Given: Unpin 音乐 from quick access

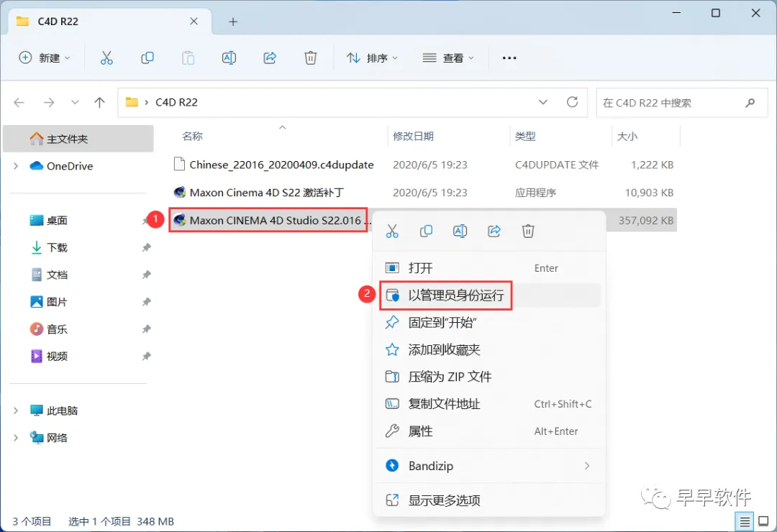Looking at the screenshot, I should 147,329.
